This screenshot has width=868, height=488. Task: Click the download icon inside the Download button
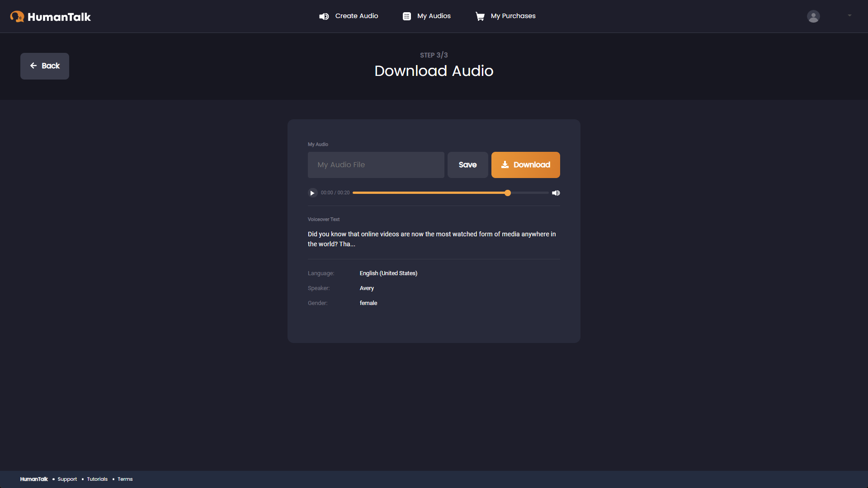click(x=505, y=164)
